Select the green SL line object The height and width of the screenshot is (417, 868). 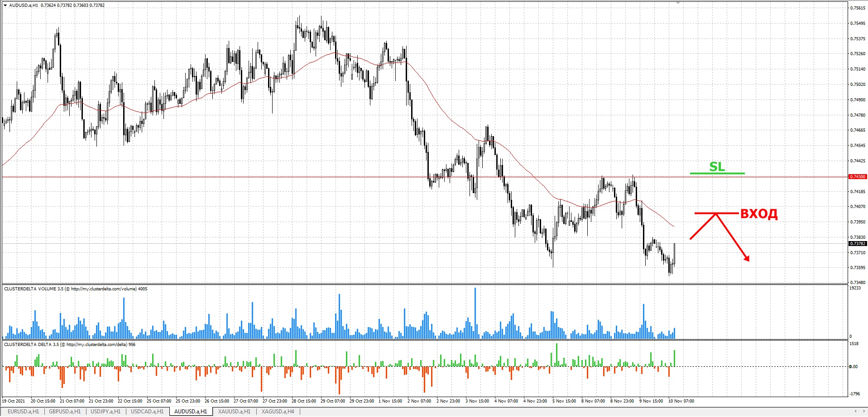(x=717, y=173)
